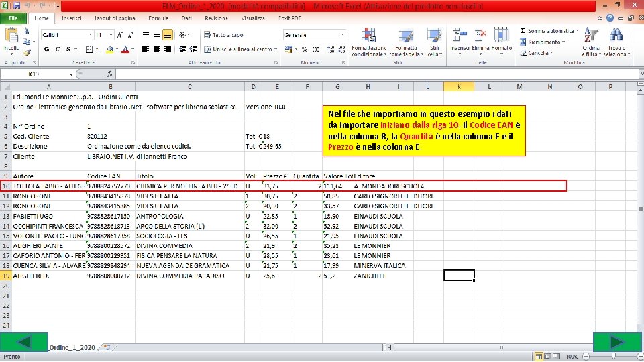Image resolution: width=644 pixels, height=362 pixels.
Task: Toggle bold (G) formatting
Action: [47, 49]
